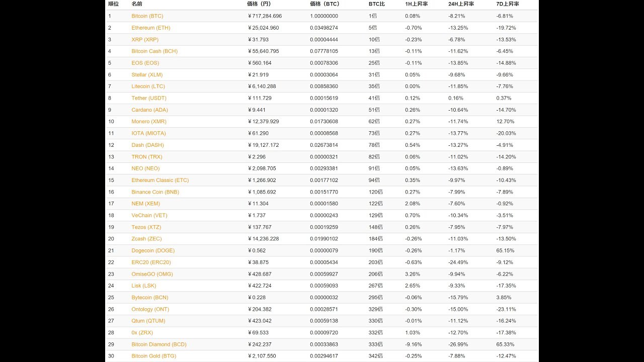Open the Ethereum Classic (ETC) link

tap(160, 180)
